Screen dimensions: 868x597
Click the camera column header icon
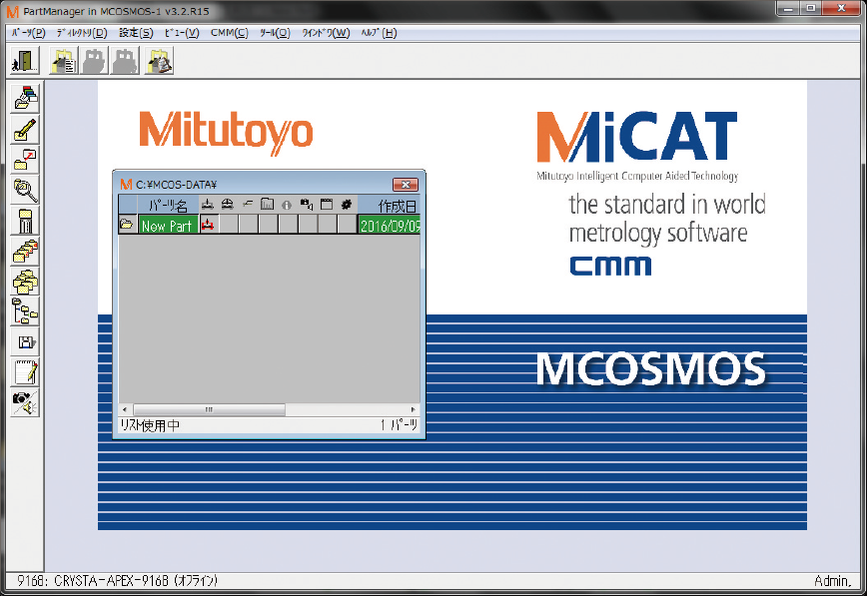306,205
